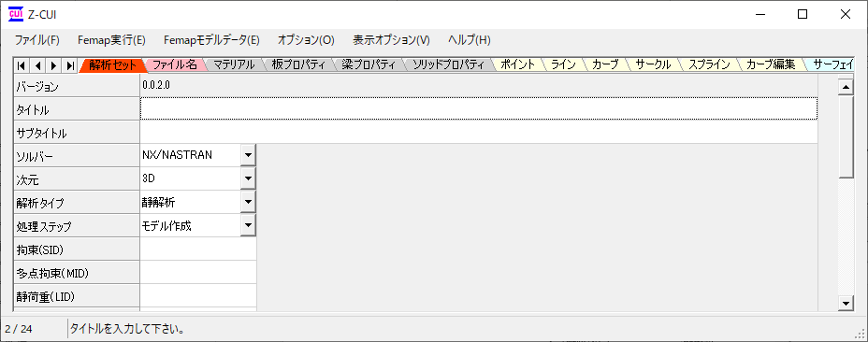Switch to the カーブ編集 tab
The width and height of the screenshot is (868, 342).
coord(771,64)
